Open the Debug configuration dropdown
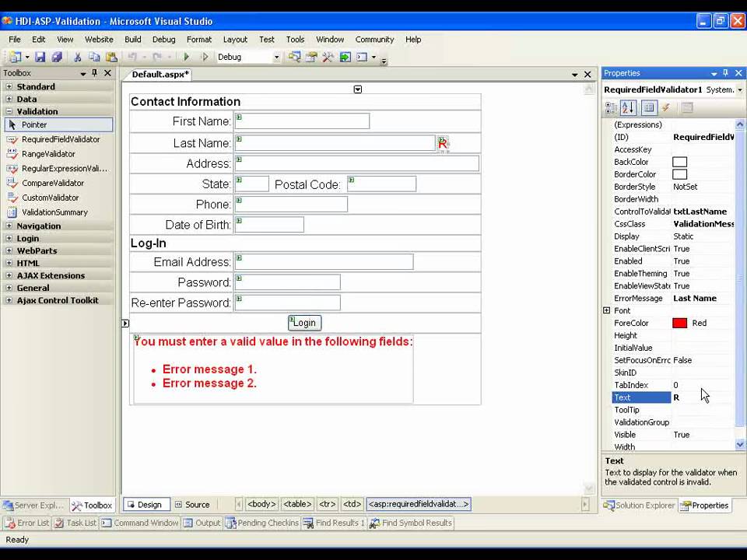Image resolution: width=747 pixels, height=560 pixels. [x=276, y=57]
